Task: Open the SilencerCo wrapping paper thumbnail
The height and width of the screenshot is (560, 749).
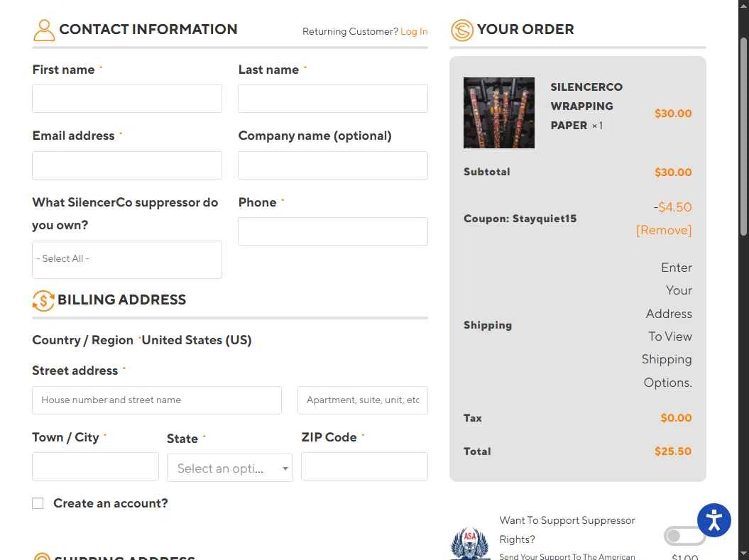Action: tap(498, 113)
